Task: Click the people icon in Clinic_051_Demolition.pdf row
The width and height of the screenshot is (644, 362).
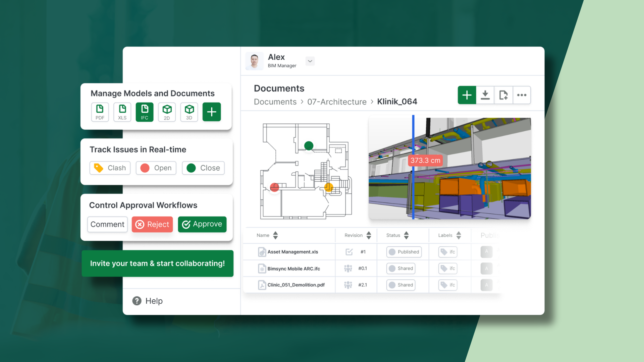Action: [x=348, y=285]
